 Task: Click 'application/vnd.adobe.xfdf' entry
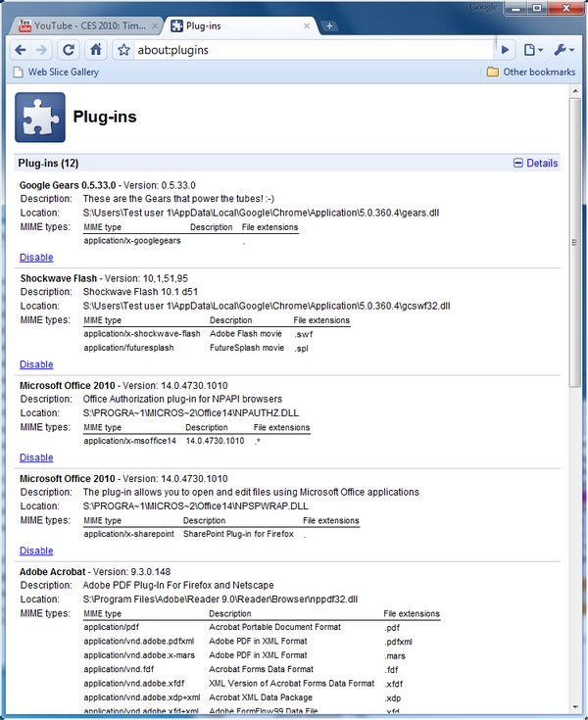tap(134, 684)
